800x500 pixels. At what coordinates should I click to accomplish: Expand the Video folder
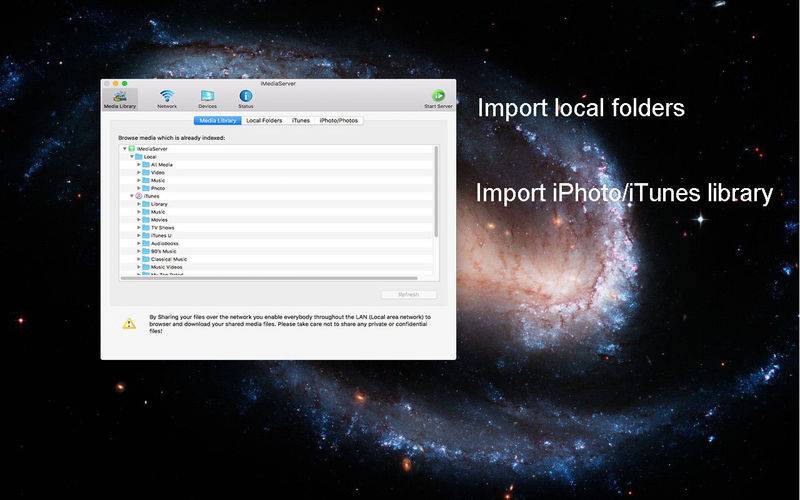(138, 172)
